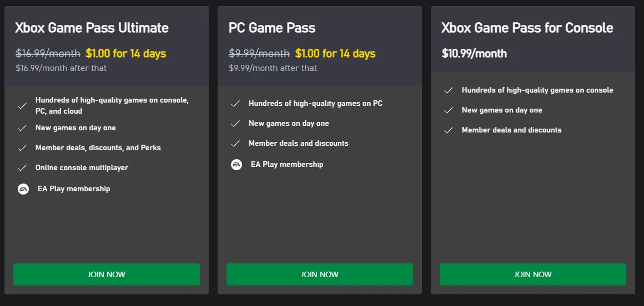Viewport: 644px width, 306px height.
Task: Click checkmark beside New games in Console plan
Action: tap(449, 110)
